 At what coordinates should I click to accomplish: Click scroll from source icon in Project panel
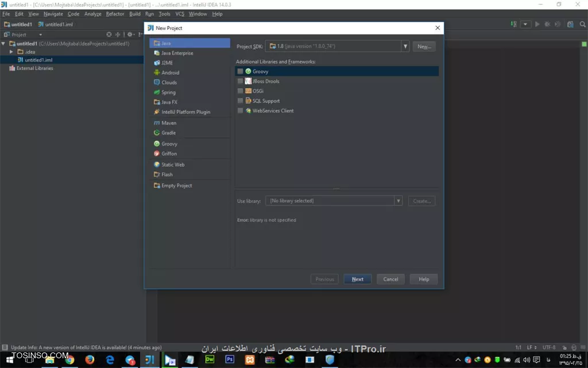point(109,34)
